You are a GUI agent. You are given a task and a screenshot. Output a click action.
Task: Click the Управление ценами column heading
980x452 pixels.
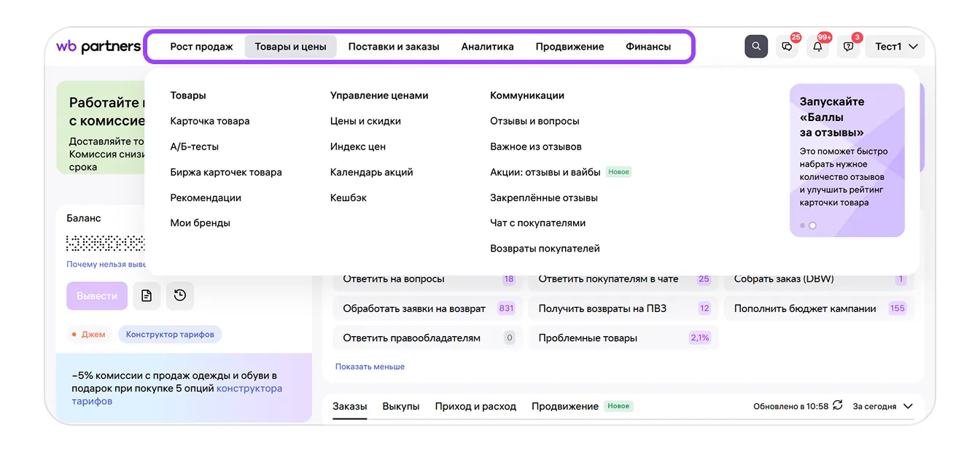point(379,96)
